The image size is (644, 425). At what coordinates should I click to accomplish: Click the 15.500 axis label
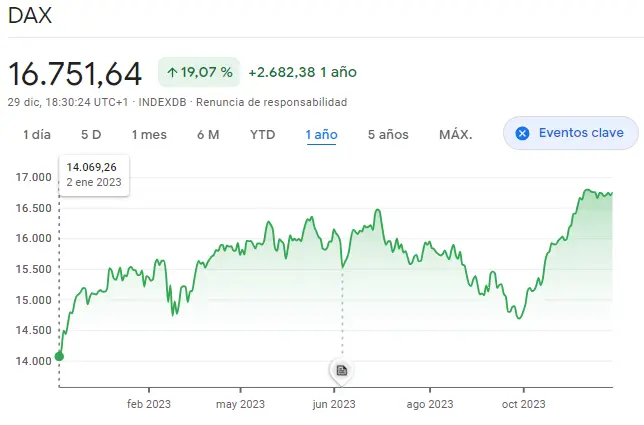(x=34, y=269)
